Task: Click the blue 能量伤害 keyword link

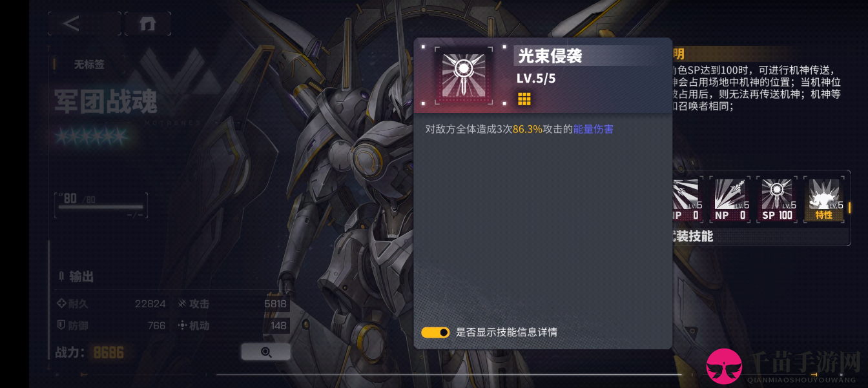Action: 594,129
